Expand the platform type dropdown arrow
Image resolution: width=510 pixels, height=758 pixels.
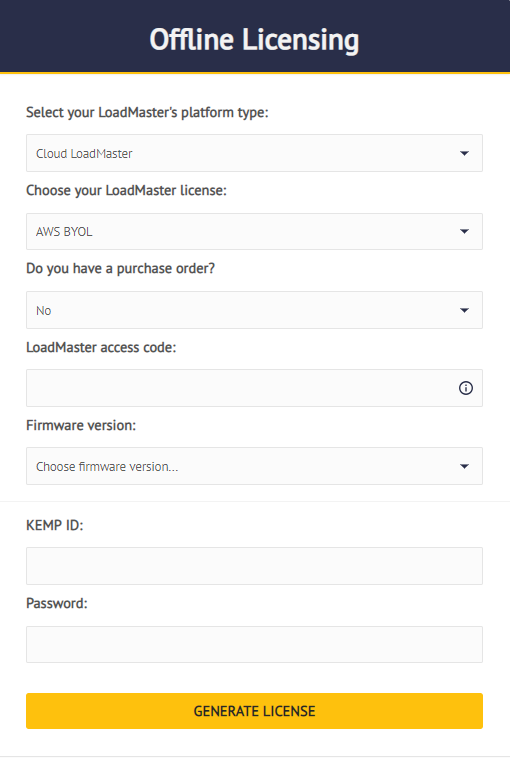point(464,153)
